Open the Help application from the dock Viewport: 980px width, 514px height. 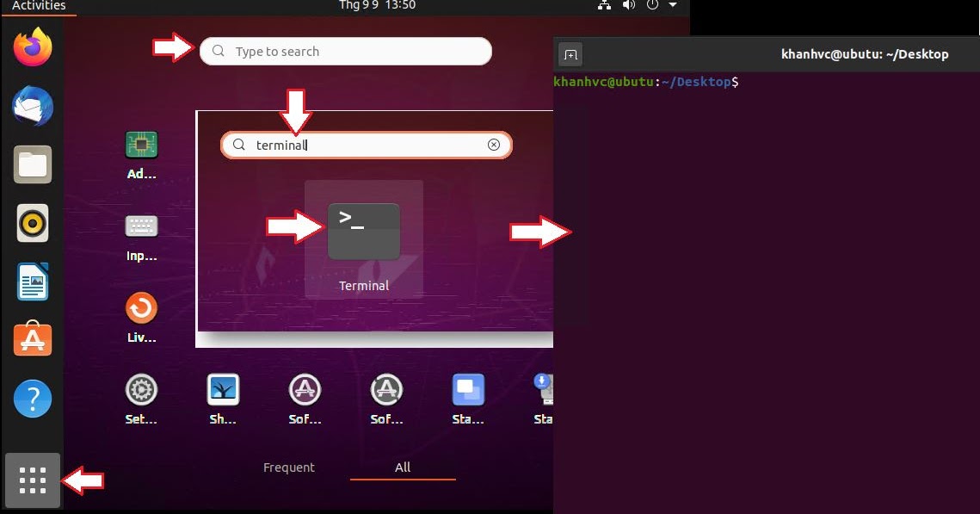point(32,398)
